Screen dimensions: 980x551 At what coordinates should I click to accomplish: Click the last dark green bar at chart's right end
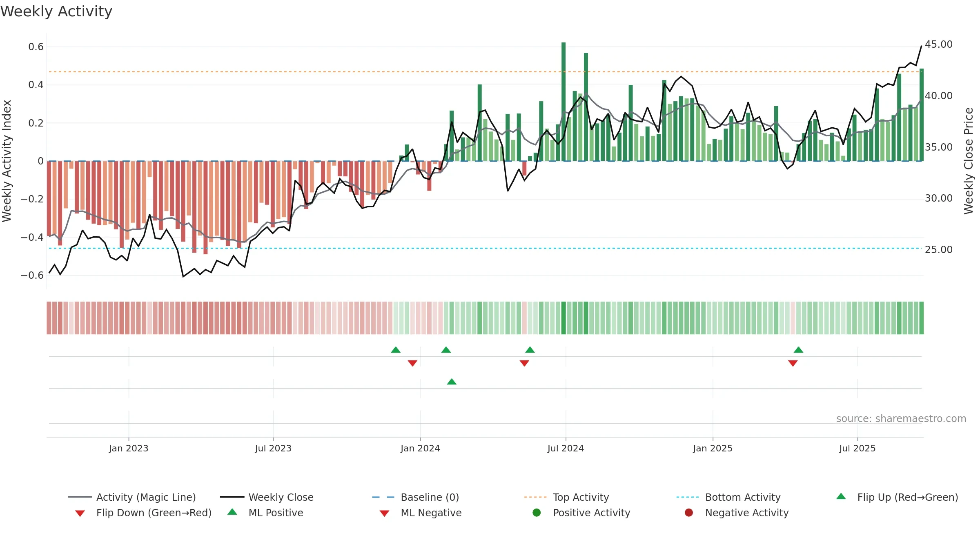click(x=922, y=115)
